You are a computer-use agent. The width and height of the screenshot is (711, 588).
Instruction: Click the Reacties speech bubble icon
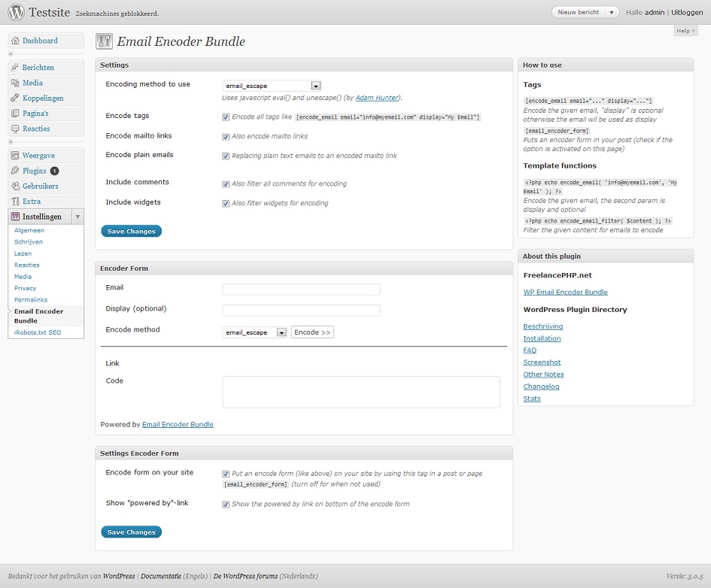tap(15, 129)
